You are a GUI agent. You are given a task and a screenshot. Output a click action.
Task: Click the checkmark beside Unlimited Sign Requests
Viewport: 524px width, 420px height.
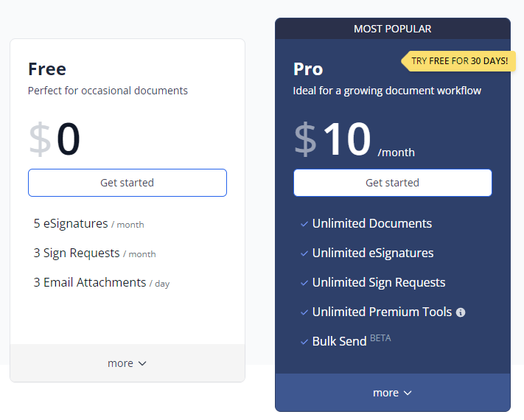point(304,283)
